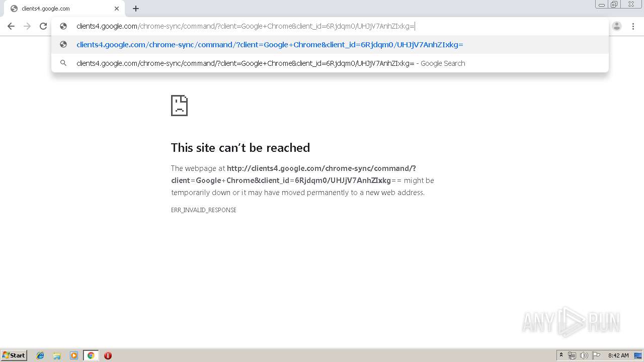Viewport: 644px width, 362px height.
Task: Open the Action Center flag icon
Action: coord(596,355)
